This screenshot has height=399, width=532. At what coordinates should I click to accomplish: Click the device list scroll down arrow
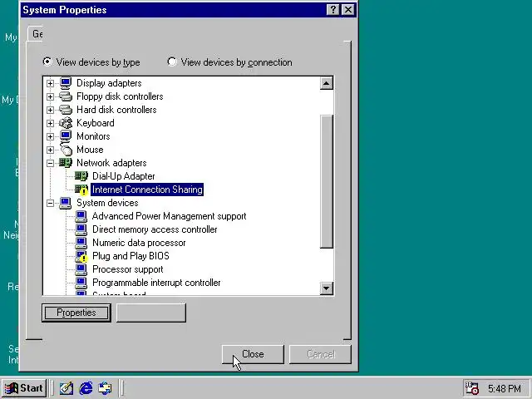(326, 288)
